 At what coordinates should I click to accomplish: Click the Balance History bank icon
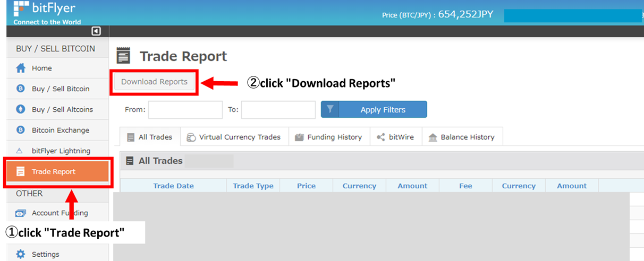point(433,137)
